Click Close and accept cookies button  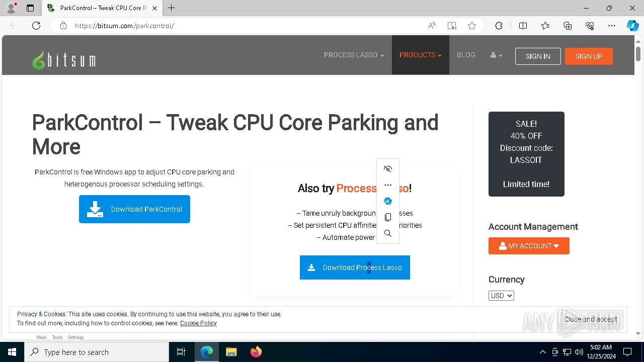(x=591, y=319)
